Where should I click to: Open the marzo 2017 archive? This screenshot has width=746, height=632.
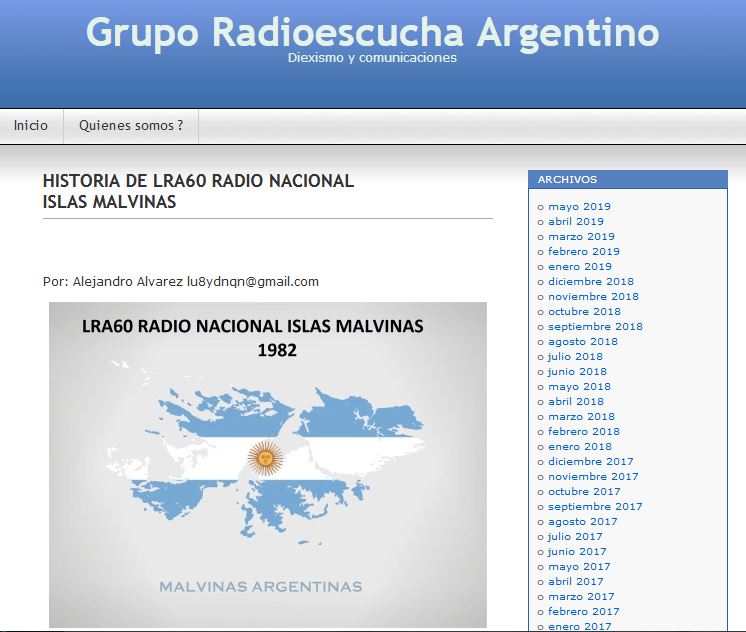(x=581, y=596)
